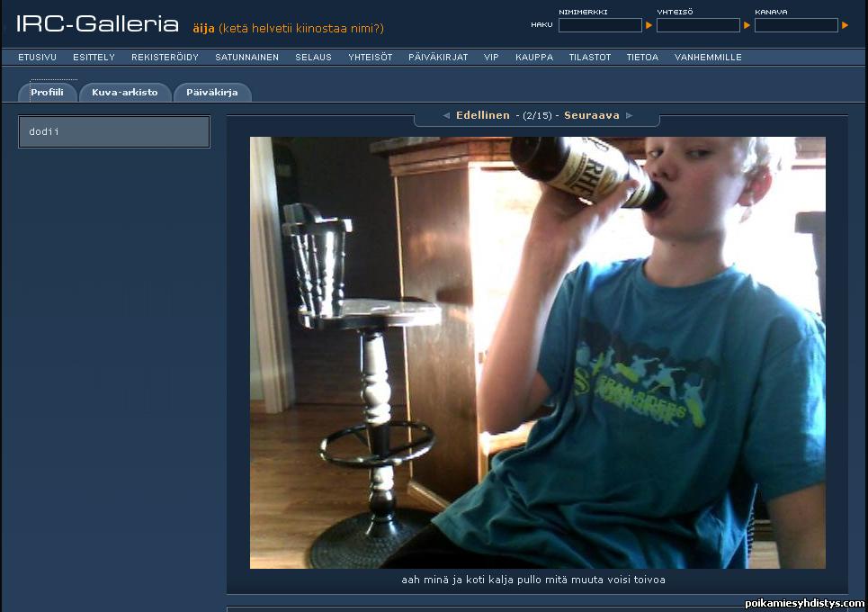The width and height of the screenshot is (868, 612).
Task: Open the Päiväkirjat menu item
Action: pyautogui.click(x=438, y=57)
